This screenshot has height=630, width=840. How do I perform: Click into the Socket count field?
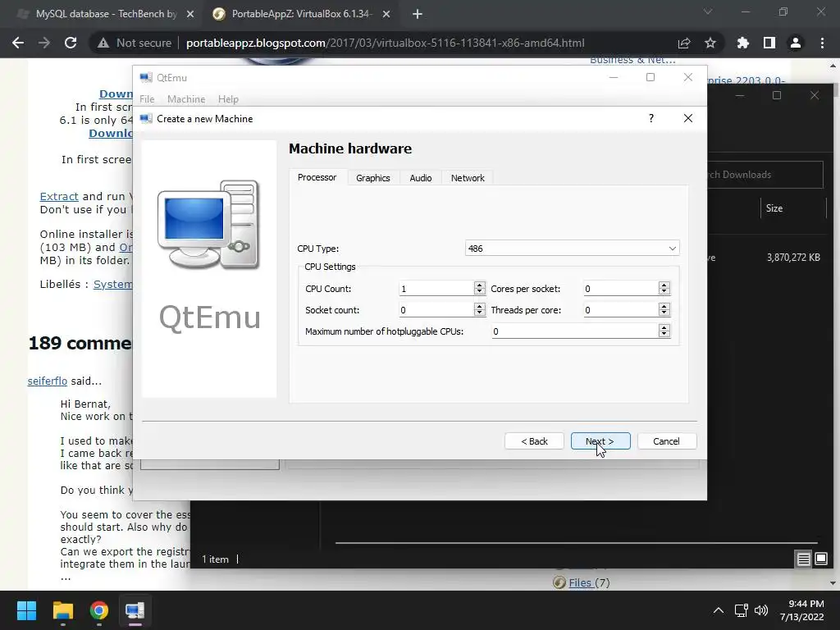(436, 310)
